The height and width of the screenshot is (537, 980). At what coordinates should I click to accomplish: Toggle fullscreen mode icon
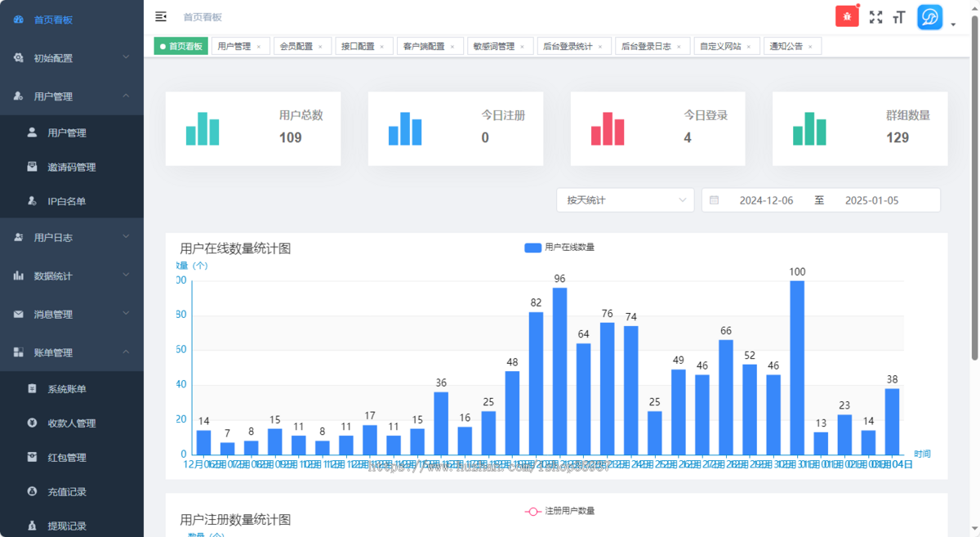tap(876, 16)
